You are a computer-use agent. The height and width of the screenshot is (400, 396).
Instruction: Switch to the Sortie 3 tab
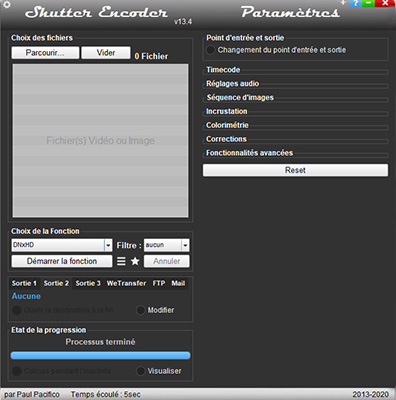tap(88, 283)
